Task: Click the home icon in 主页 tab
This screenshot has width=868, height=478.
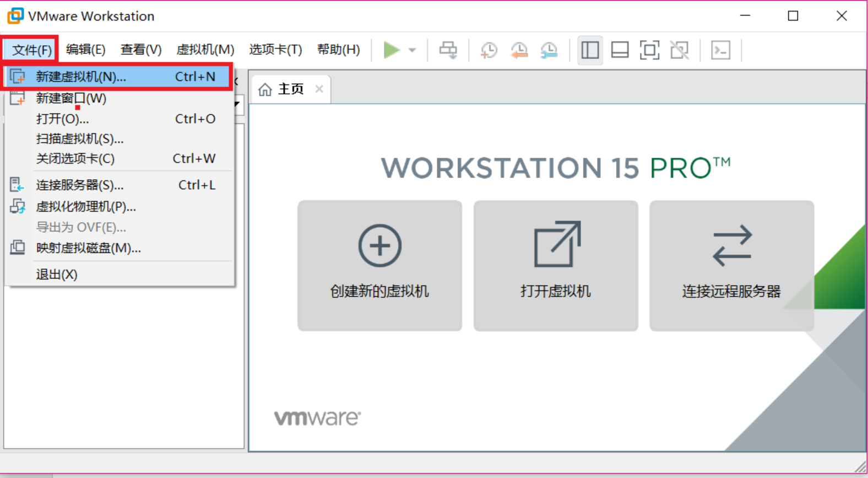Action: 265,89
